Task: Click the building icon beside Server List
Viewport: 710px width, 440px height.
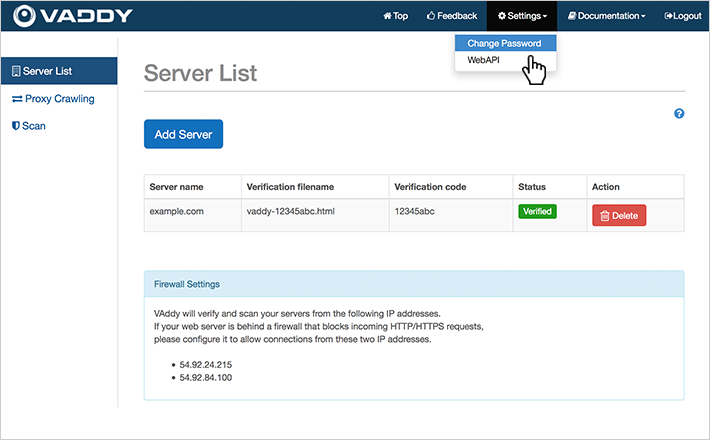Action: click(x=16, y=71)
